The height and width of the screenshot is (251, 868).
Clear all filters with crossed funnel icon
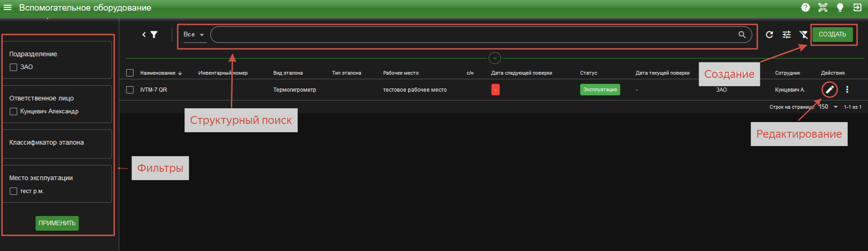click(804, 35)
